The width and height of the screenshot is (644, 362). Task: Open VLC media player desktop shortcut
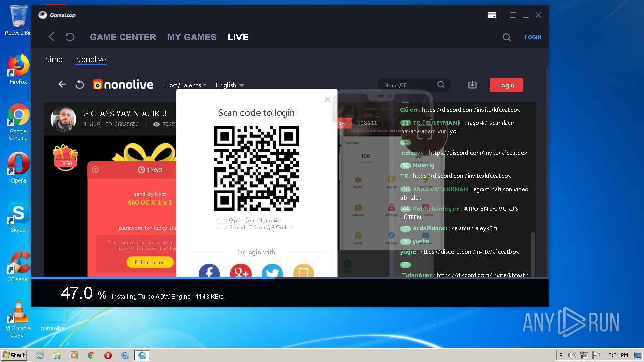18,319
